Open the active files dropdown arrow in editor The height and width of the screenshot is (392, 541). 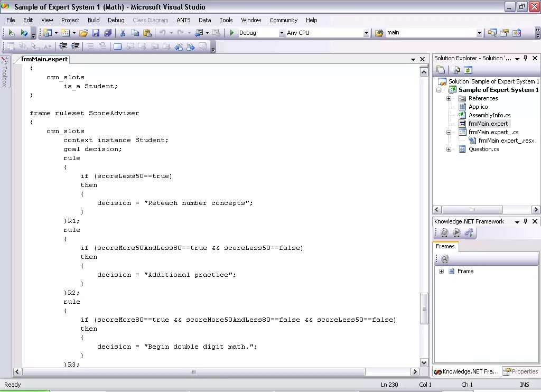point(413,59)
